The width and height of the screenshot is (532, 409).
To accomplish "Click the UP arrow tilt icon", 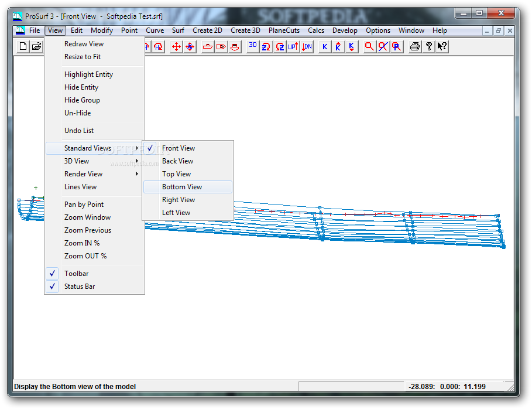I will click(x=293, y=46).
